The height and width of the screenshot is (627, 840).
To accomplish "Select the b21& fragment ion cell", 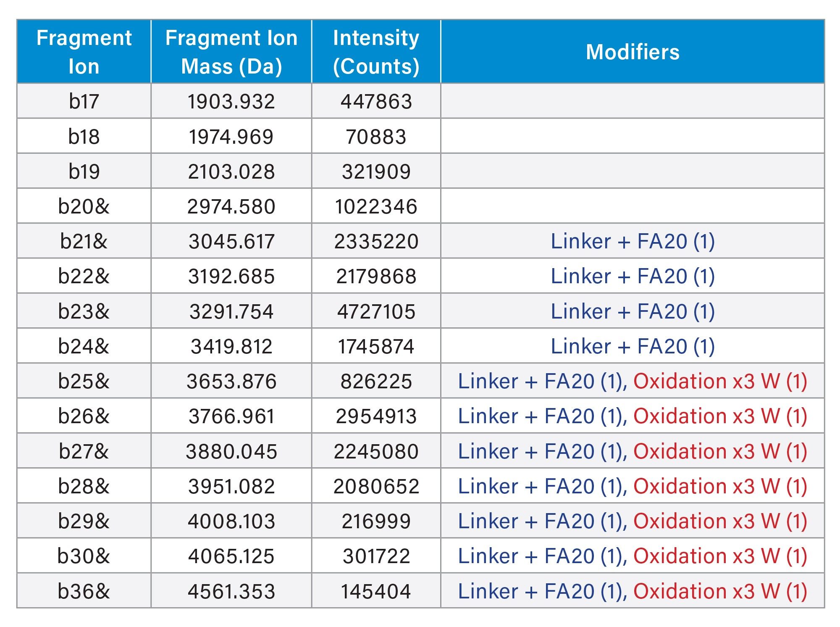I will tap(84, 241).
